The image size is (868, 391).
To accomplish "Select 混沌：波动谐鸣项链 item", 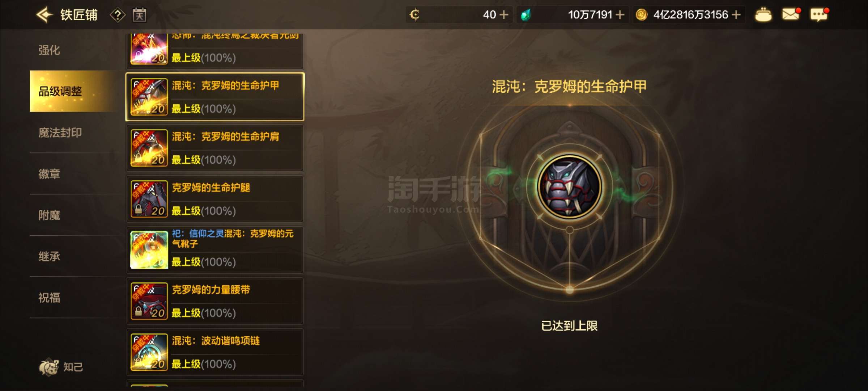I will point(215,352).
